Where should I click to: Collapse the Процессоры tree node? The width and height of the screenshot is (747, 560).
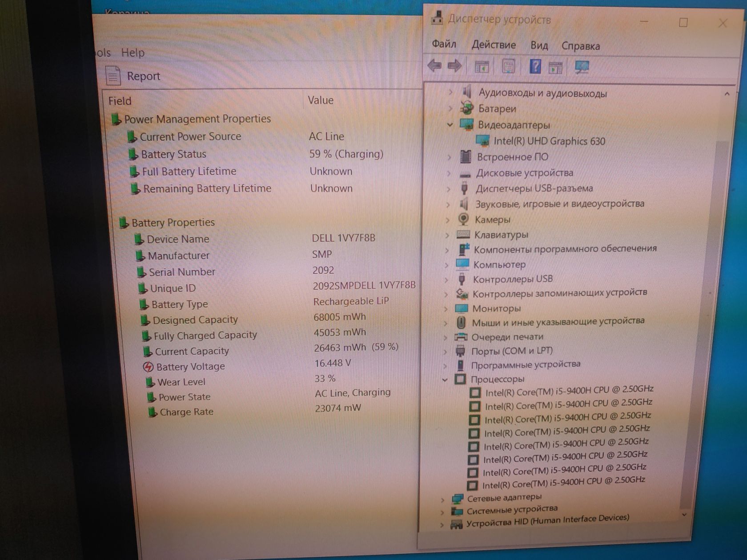445,380
